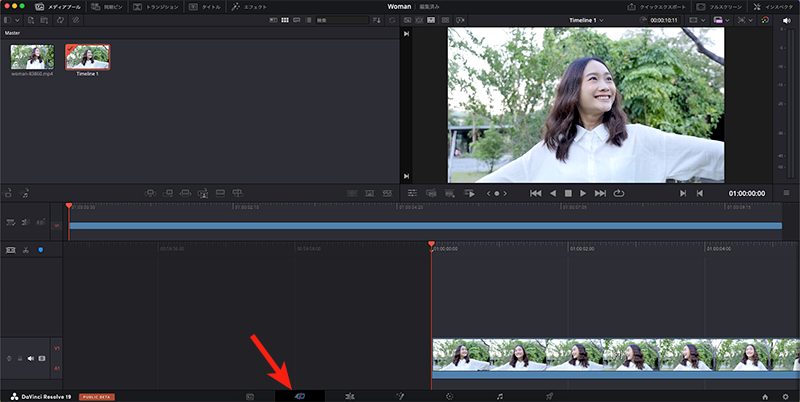
Task: Click the smooth cut icon
Action: coord(388,193)
